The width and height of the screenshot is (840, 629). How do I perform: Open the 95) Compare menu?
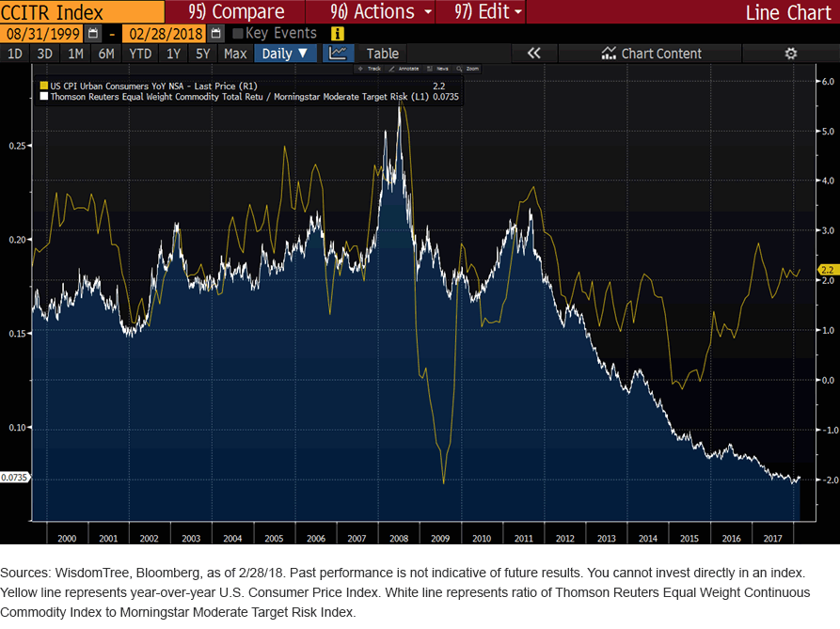point(236,12)
